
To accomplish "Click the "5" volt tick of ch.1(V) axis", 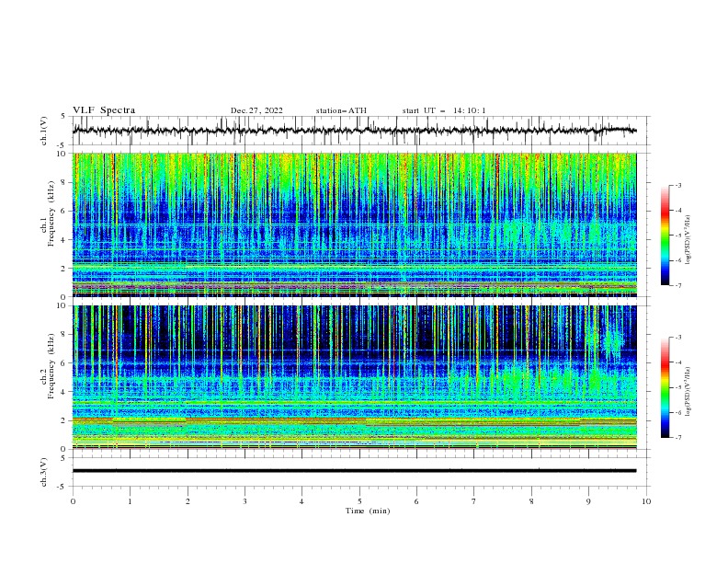I will pyautogui.click(x=63, y=116).
